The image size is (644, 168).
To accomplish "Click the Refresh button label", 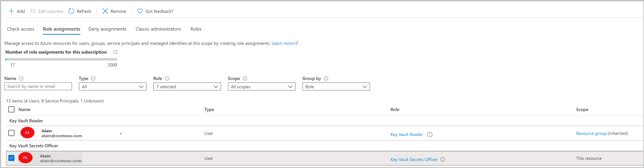I will pyautogui.click(x=84, y=11).
